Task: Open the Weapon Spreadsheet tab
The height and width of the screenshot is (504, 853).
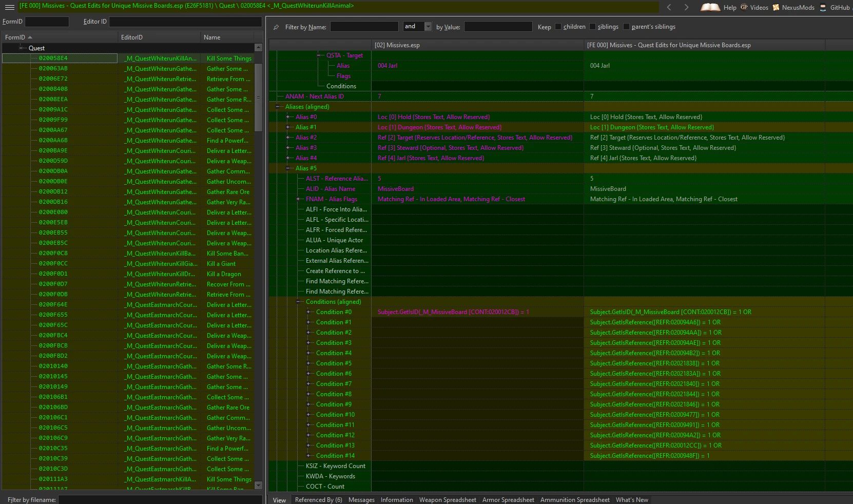Action: [x=447, y=499]
